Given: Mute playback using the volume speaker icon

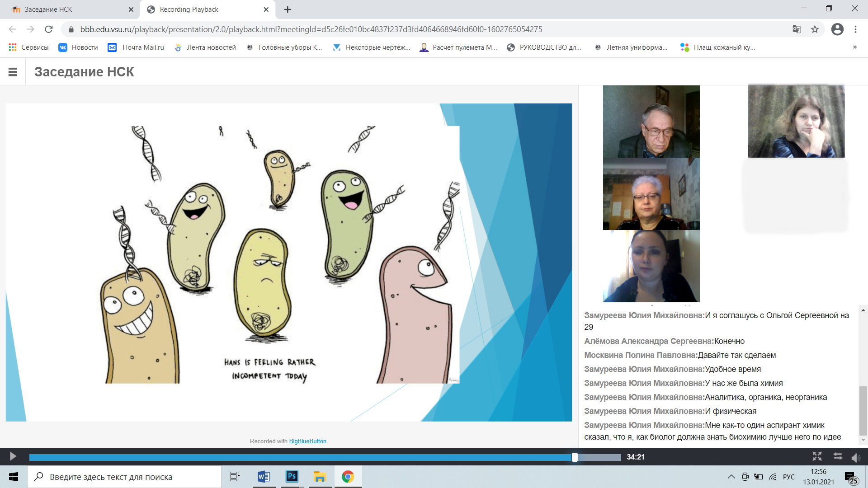Looking at the screenshot, I should click(x=856, y=457).
